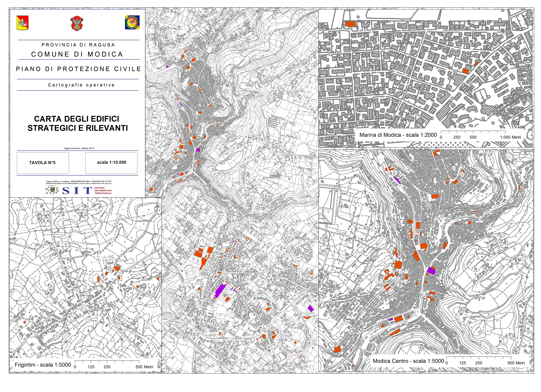Click '500 Metri' on Frigintini scale bar
The height and width of the screenshot is (392, 541).
[x=144, y=367]
